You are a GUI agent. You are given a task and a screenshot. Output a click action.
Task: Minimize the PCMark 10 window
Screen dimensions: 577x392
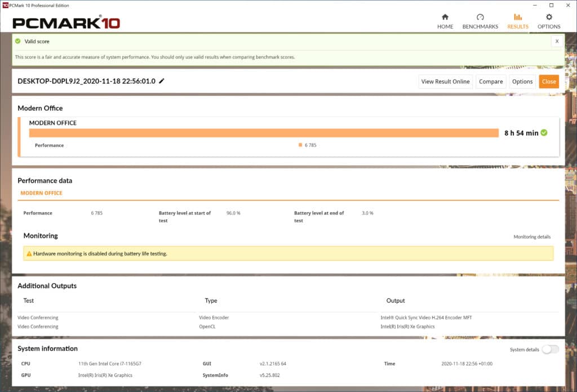coord(535,5)
